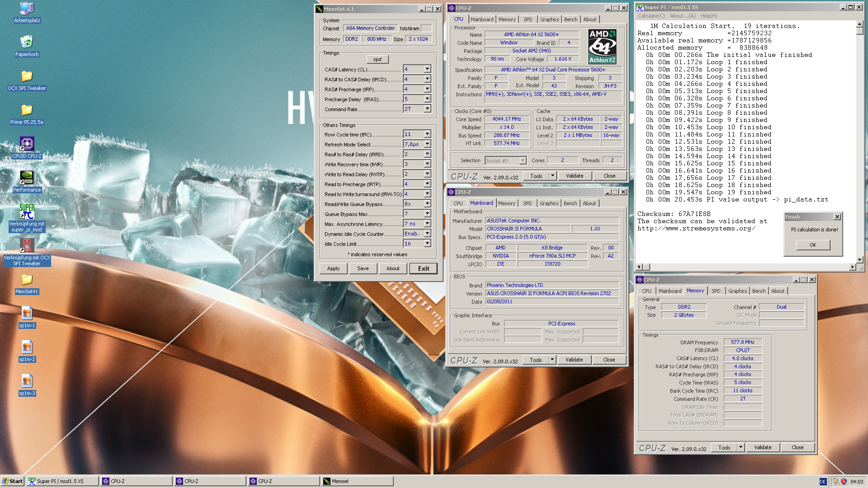The image size is (868, 488).
Task: Switch to About tab in CPU-Z Mainboard window
Action: click(589, 203)
